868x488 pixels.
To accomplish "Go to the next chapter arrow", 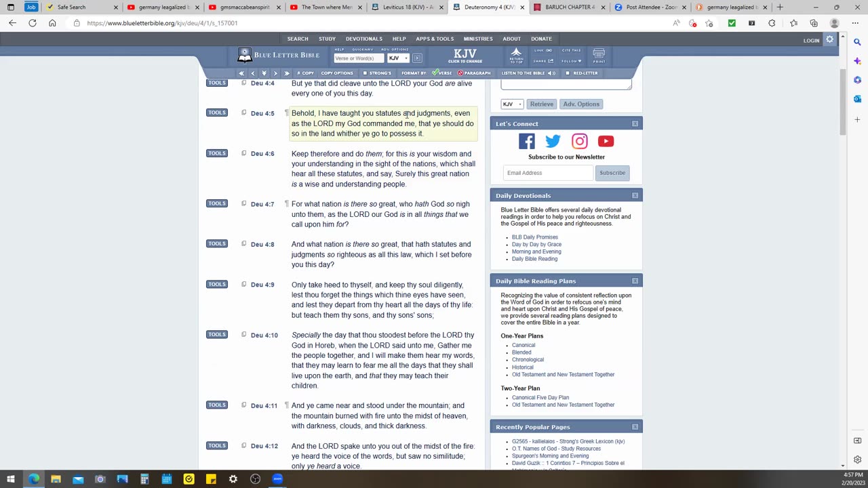I will (275, 73).
